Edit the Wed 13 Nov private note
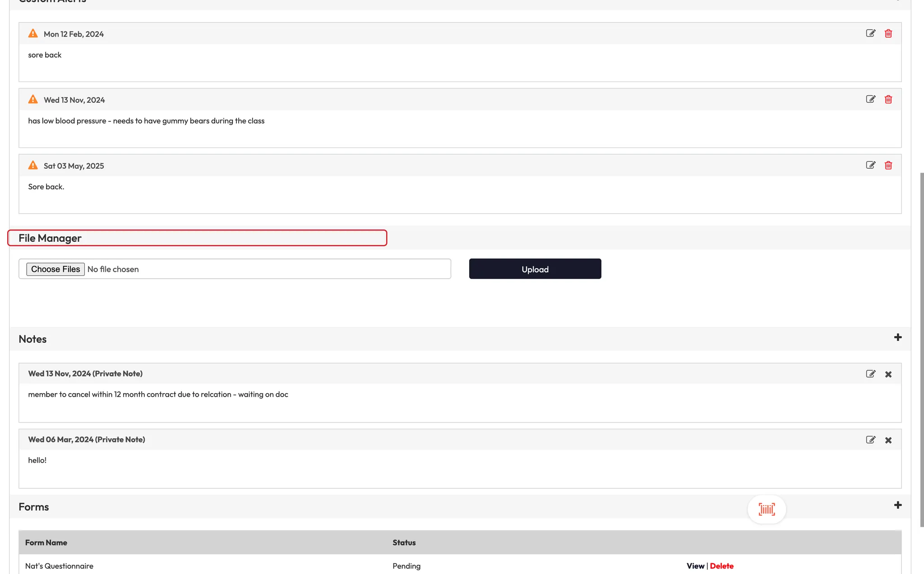The width and height of the screenshot is (924, 574). click(x=870, y=374)
